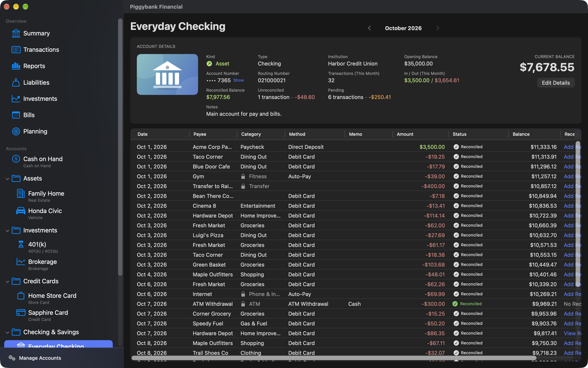Viewport: 588px width, 368px height.
Task: Select the Liabilities weight icon
Action: click(x=16, y=82)
